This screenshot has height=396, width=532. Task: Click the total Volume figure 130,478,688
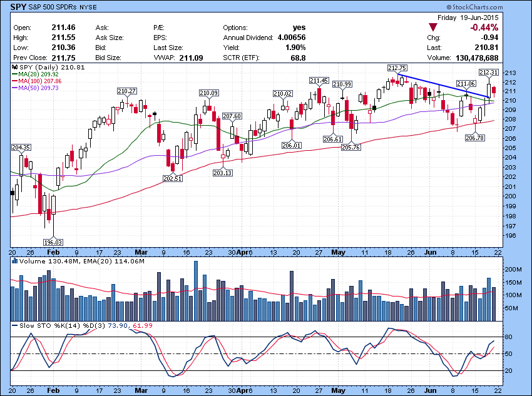[x=477, y=58]
